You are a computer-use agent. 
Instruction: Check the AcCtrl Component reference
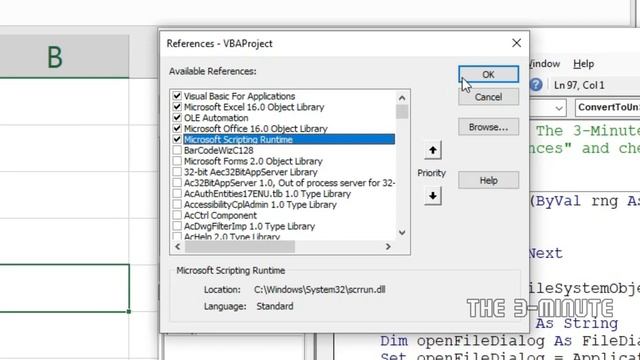(x=177, y=215)
